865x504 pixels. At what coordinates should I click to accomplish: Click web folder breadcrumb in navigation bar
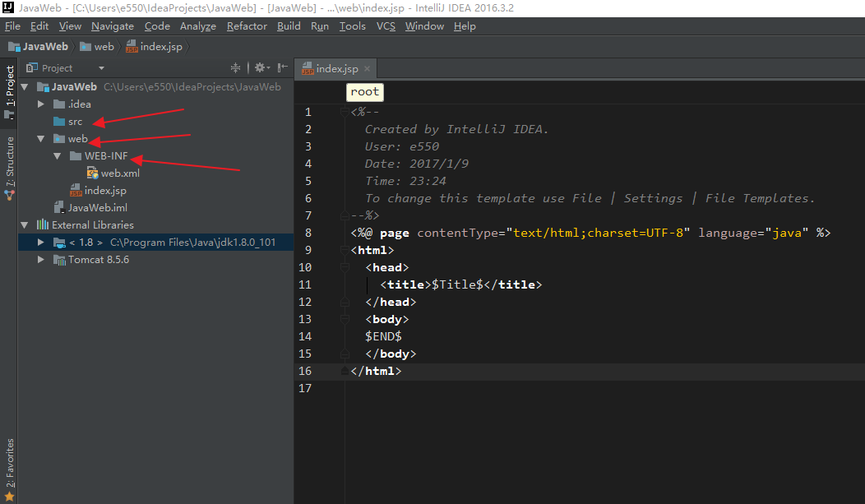96,47
